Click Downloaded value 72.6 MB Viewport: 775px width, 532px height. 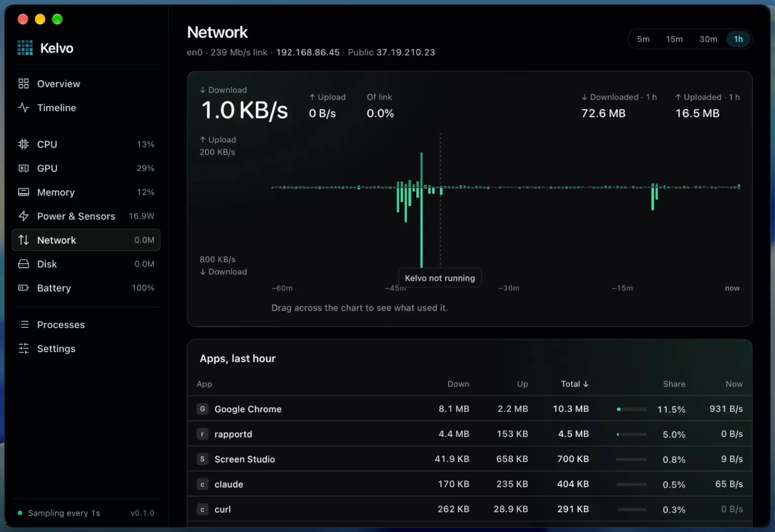click(x=603, y=113)
